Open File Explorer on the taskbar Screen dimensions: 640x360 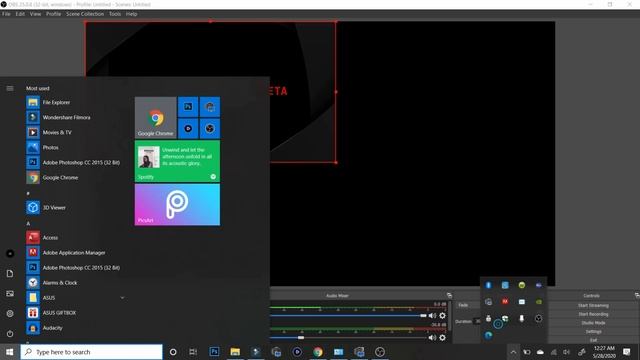[x=235, y=352]
